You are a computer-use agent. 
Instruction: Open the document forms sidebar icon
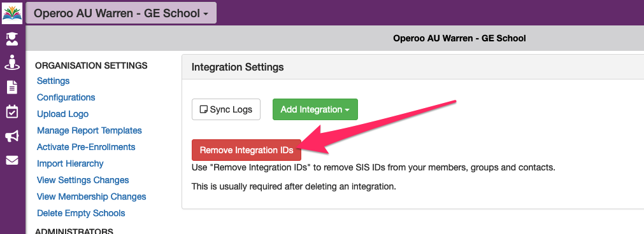point(12,87)
